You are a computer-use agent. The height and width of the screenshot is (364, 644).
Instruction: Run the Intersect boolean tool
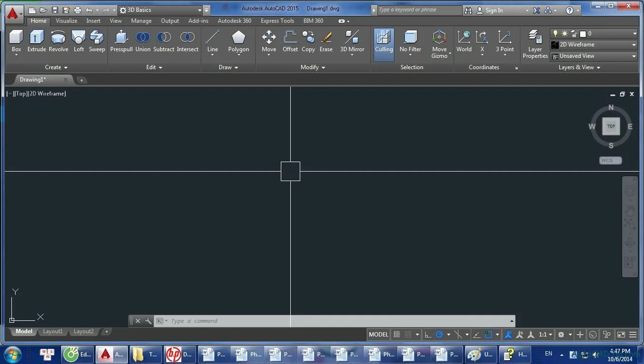[188, 42]
